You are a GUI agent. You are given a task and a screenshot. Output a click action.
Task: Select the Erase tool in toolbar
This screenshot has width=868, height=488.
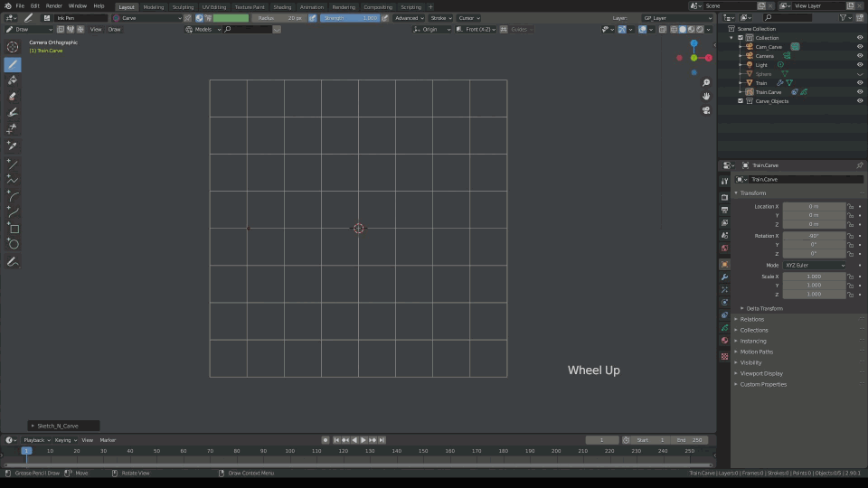[13, 96]
